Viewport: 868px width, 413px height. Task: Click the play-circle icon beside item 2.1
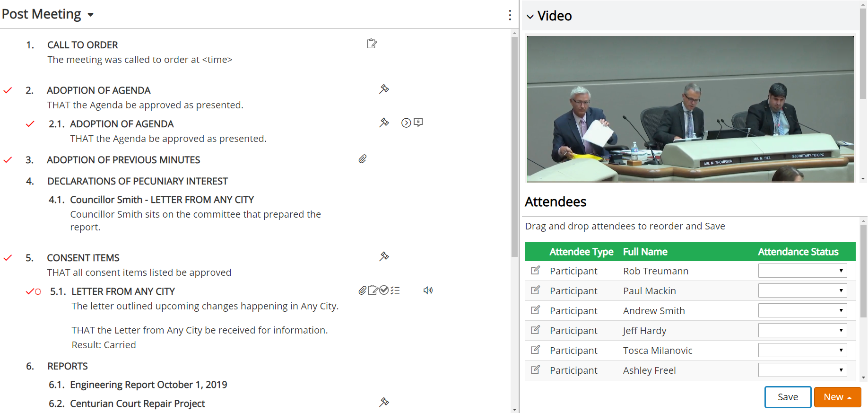[406, 123]
